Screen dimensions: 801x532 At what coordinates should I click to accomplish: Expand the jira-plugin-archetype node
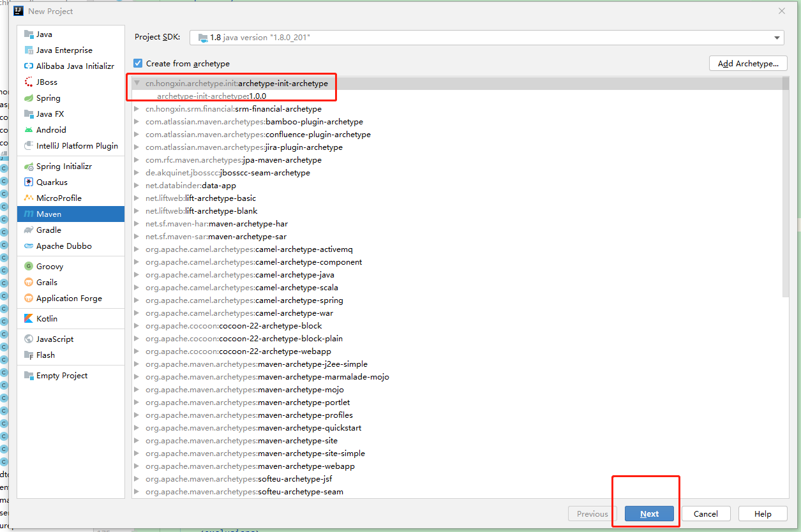[x=137, y=147]
